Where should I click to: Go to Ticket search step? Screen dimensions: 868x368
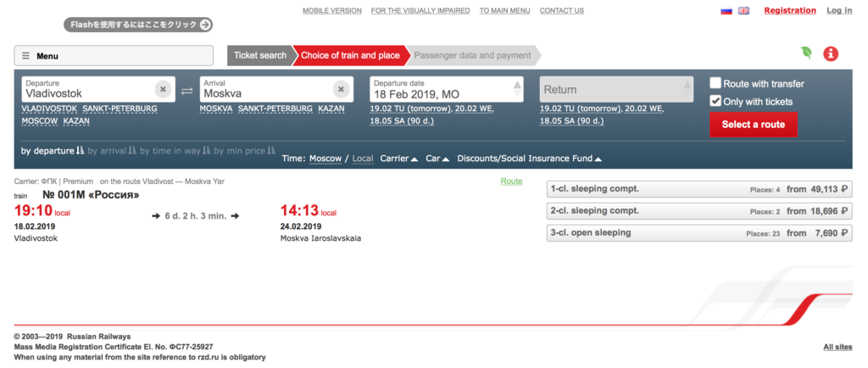pos(260,55)
